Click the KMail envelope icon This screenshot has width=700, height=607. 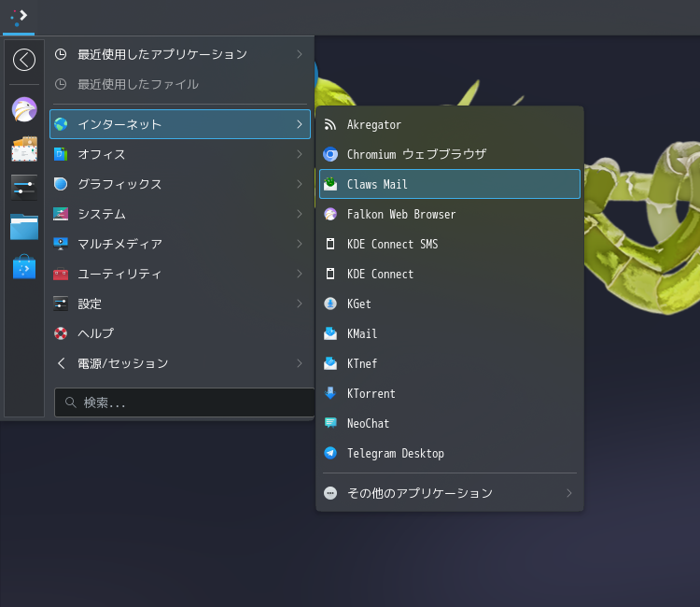[330, 333]
